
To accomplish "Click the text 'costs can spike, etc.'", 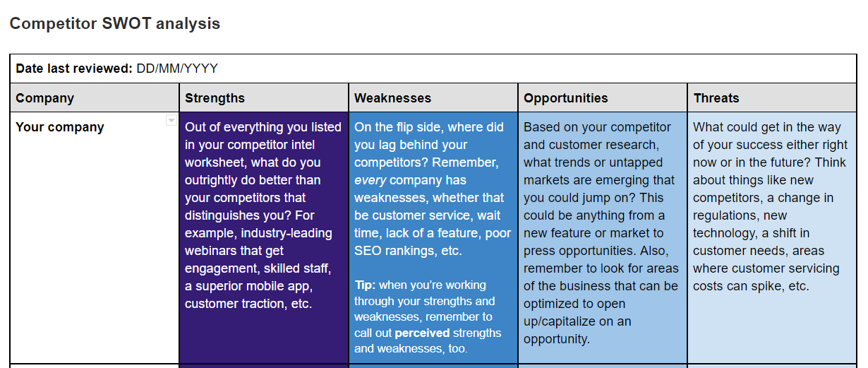I will (751, 286).
